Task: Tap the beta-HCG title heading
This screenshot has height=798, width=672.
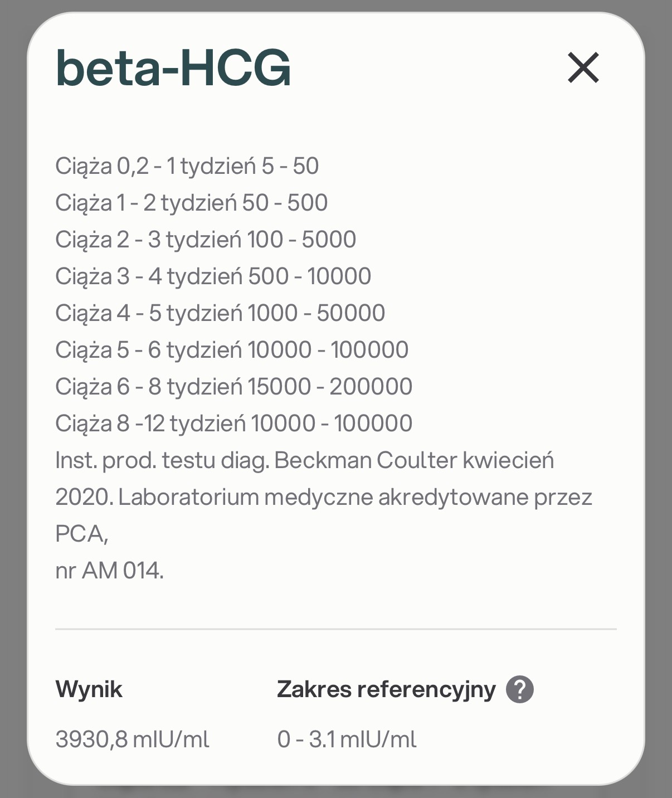Action: (173, 68)
